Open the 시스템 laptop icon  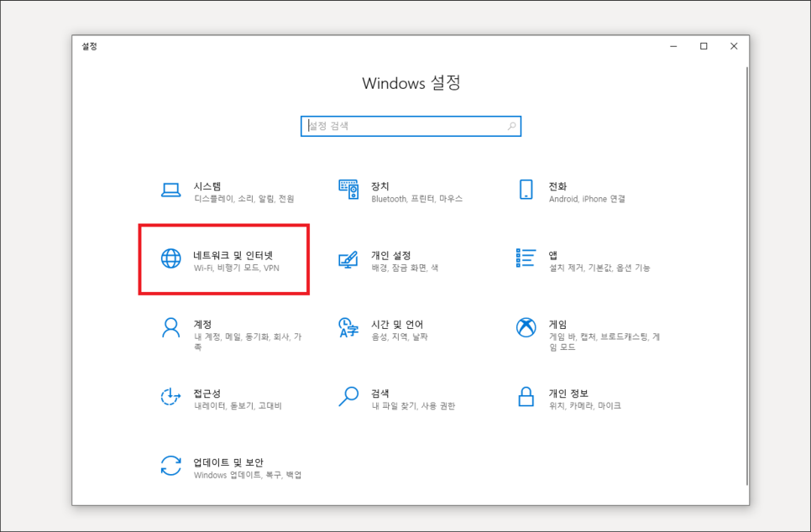170,190
